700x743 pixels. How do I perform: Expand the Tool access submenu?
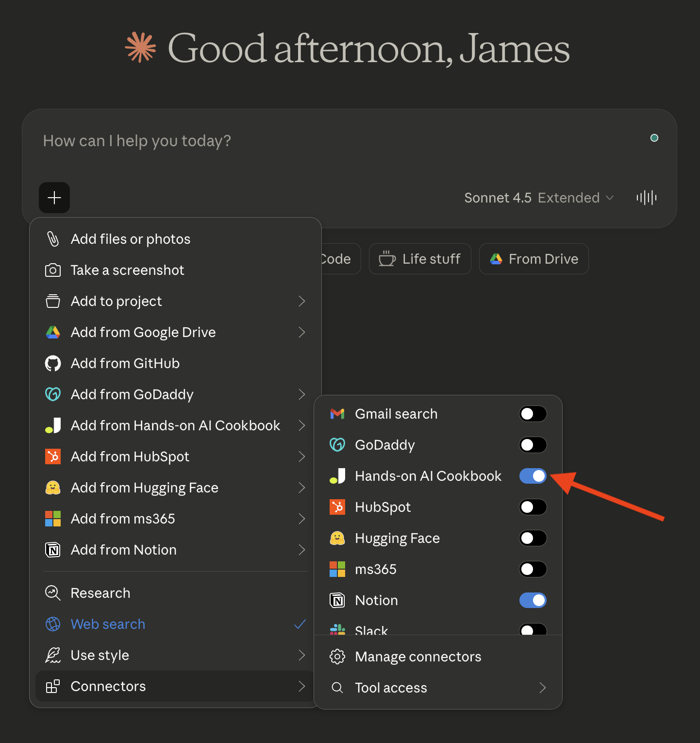tap(542, 688)
